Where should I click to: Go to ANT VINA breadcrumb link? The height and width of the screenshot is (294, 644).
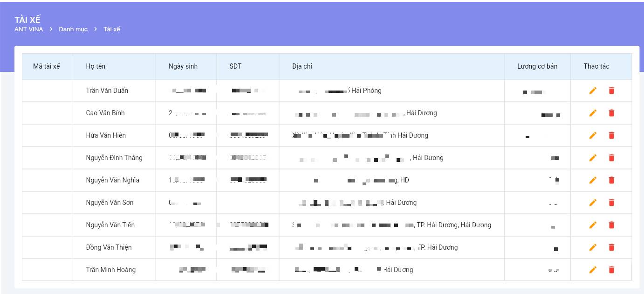coord(28,29)
